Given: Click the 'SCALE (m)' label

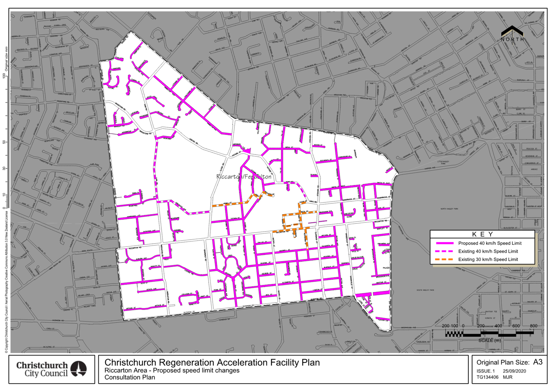Looking at the screenshot, I should (489, 340).
